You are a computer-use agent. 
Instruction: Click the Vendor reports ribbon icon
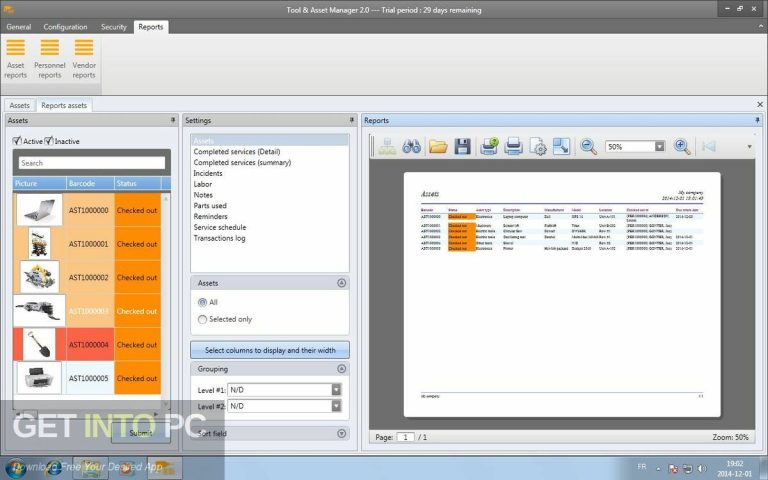[84, 58]
